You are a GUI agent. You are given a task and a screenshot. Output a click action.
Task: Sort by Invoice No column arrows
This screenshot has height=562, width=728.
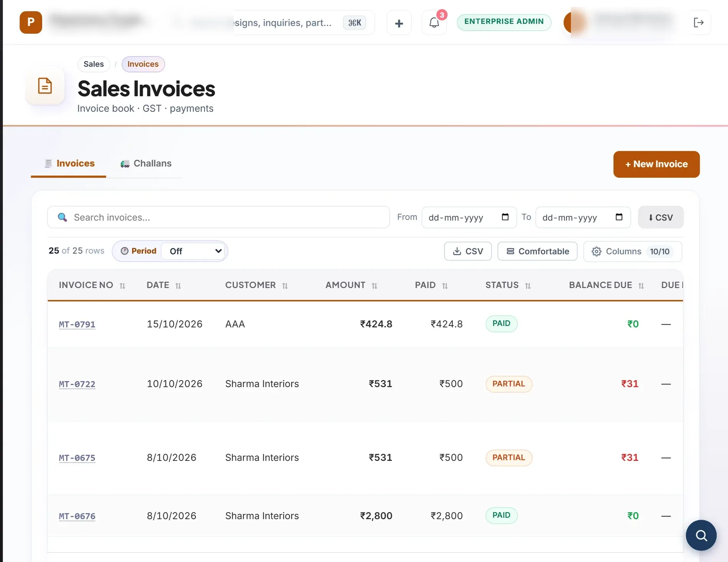[x=122, y=286]
